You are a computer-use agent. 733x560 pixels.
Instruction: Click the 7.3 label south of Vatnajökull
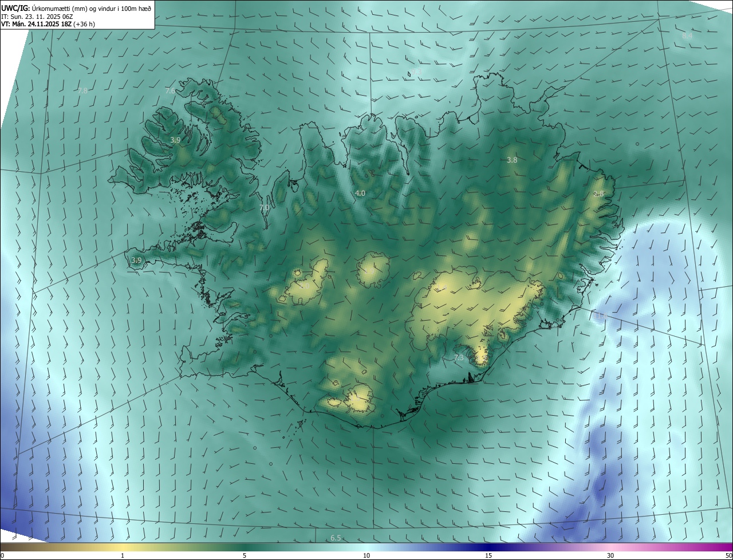[x=459, y=358]
